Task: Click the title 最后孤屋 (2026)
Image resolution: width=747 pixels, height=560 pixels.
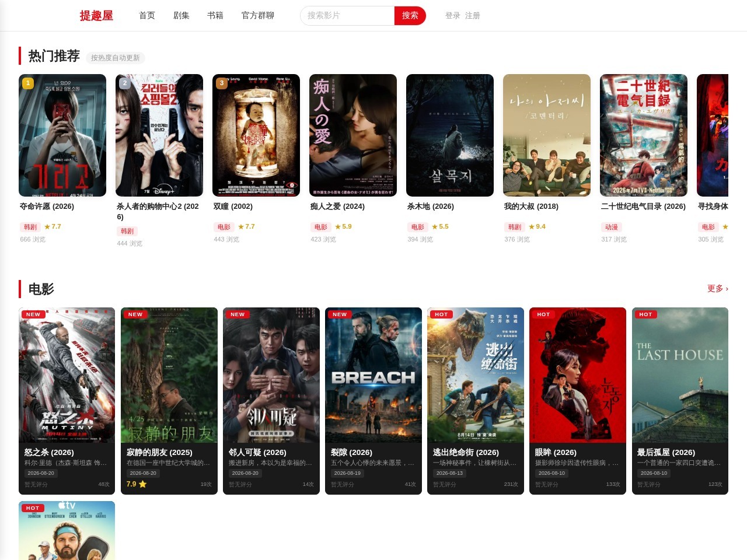Action: (666, 452)
